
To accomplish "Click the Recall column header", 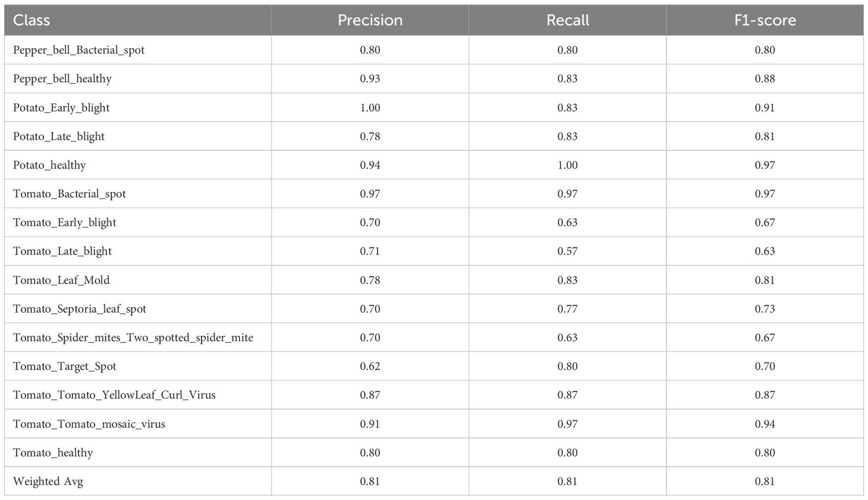I will tap(567, 20).
